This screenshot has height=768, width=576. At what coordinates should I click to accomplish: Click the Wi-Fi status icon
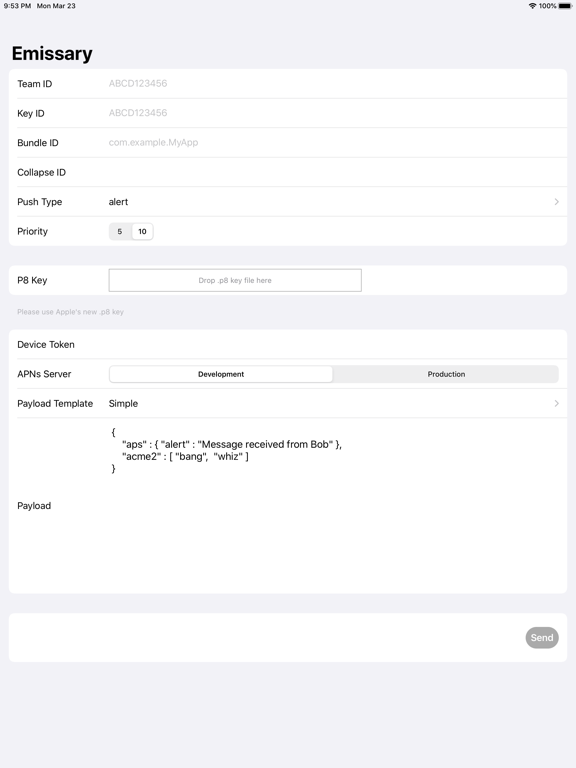pos(532,6)
